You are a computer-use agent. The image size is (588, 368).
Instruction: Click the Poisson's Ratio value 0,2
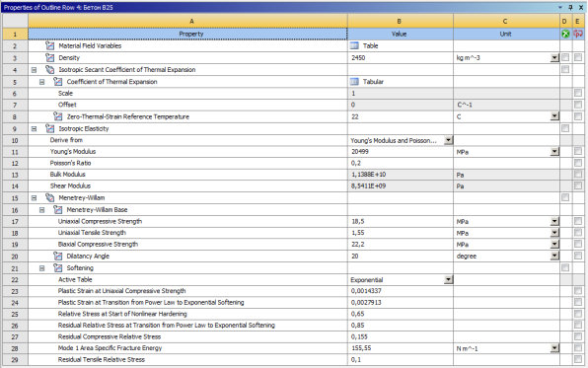[x=356, y=163]
